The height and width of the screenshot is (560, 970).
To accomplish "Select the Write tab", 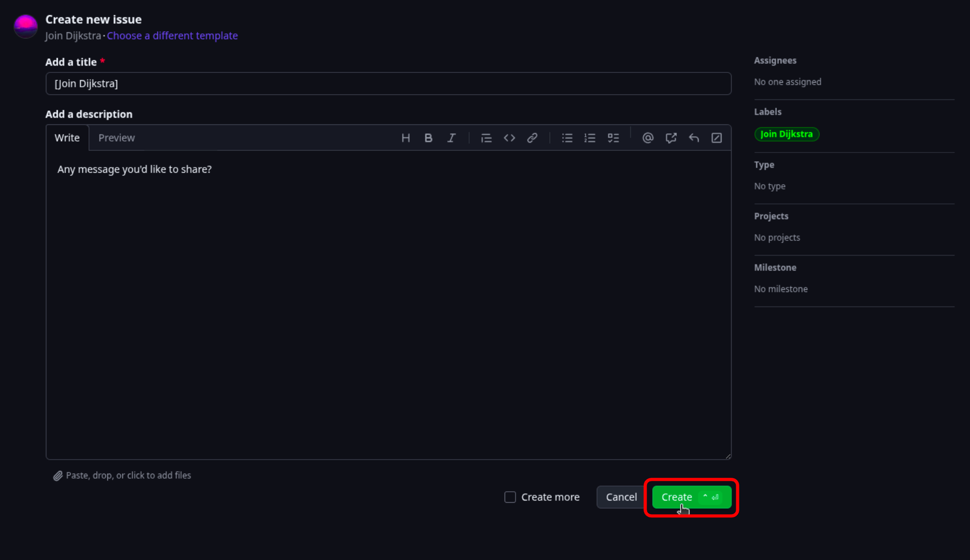I will coord(67,137).
